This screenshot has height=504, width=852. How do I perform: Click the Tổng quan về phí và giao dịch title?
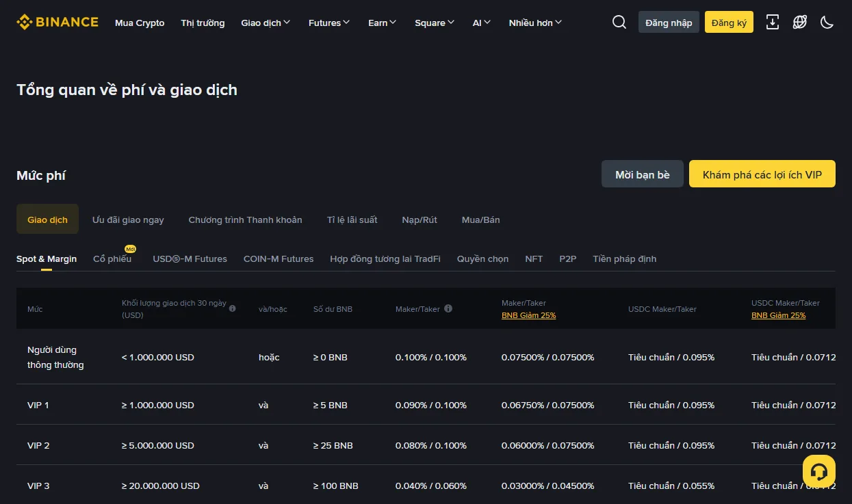pos(127,90)
